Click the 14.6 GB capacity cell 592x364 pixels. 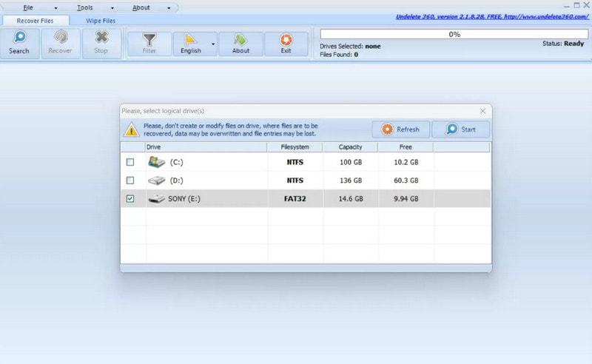pos(351,198)
